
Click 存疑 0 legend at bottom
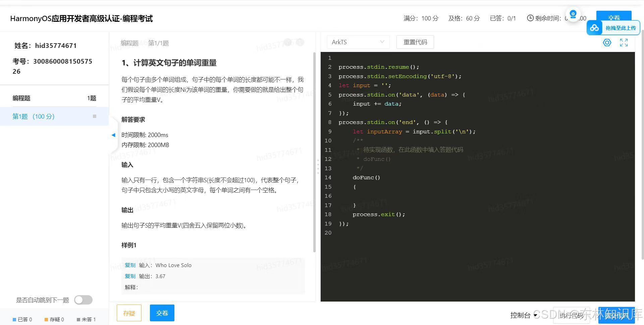click(54, 320)
